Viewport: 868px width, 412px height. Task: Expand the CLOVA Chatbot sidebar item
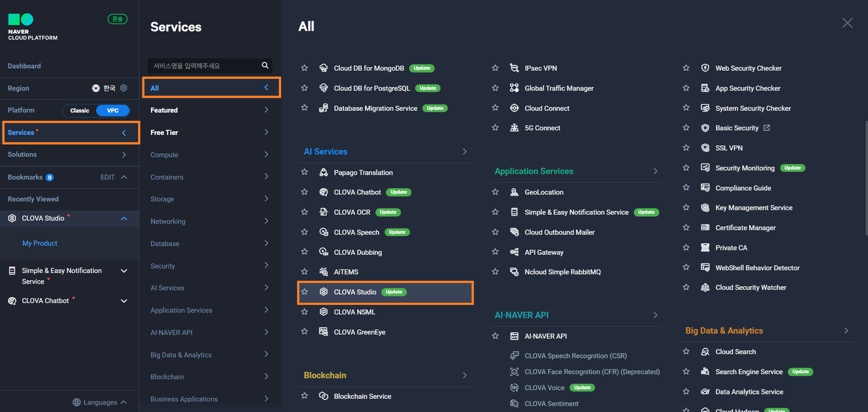pos(124,301)
